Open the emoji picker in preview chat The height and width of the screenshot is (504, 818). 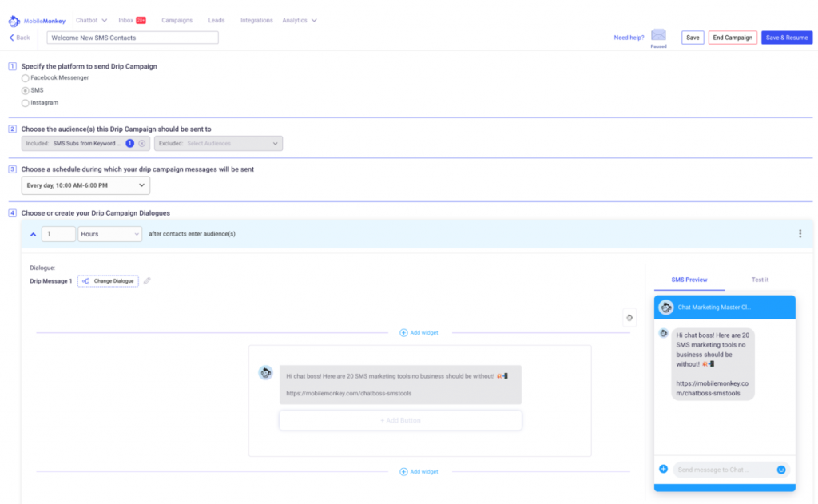781,470
